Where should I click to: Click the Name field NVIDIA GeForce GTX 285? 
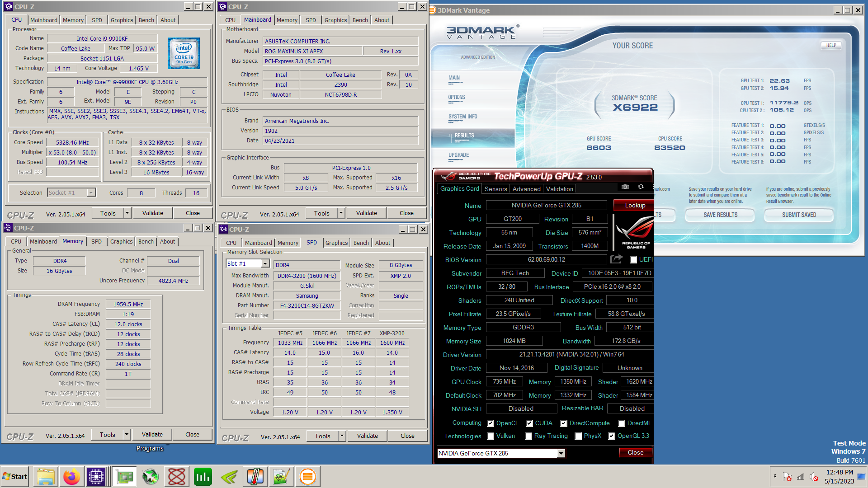(546, 205)
